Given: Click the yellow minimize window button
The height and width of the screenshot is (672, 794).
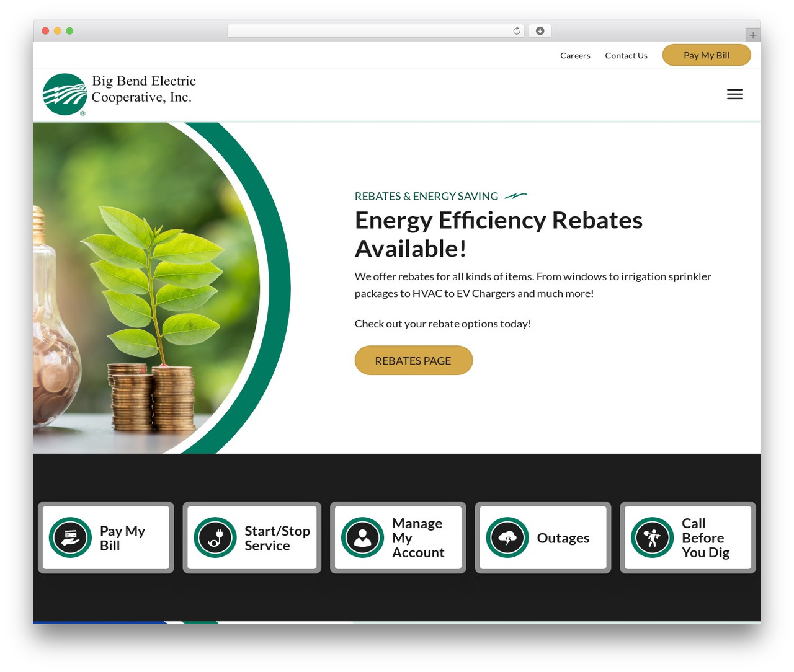Looking at the screenshot, I should pyautogui.click(x=58, y=31).
